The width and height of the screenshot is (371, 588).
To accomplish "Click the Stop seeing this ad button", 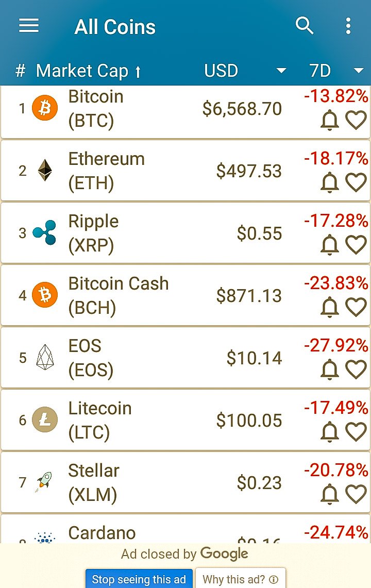I will point(139,579).
